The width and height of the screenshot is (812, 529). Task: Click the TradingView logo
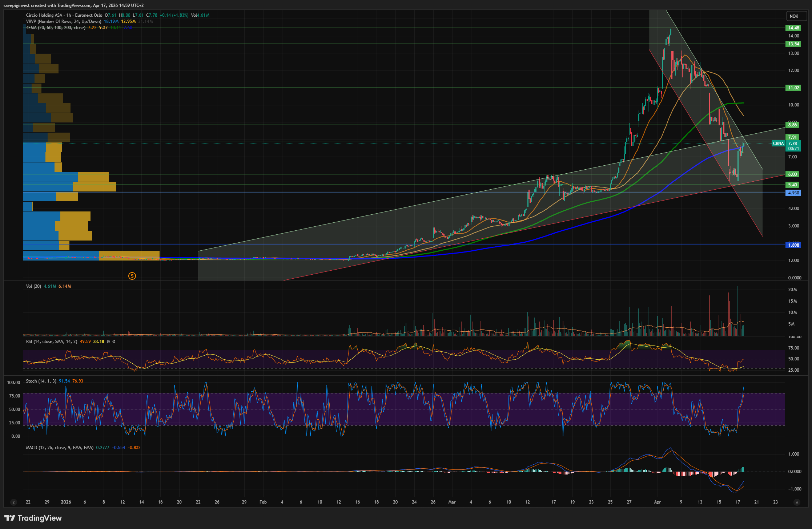point(33,518)
